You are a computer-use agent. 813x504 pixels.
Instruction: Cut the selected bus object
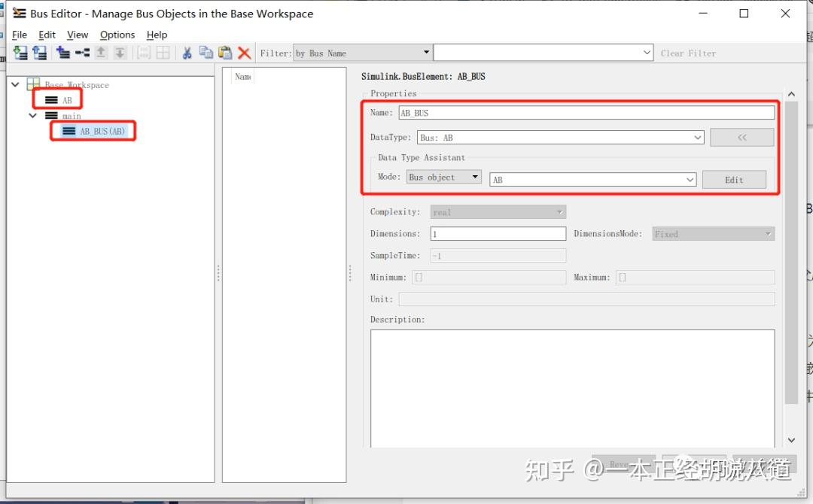[187, 53]
